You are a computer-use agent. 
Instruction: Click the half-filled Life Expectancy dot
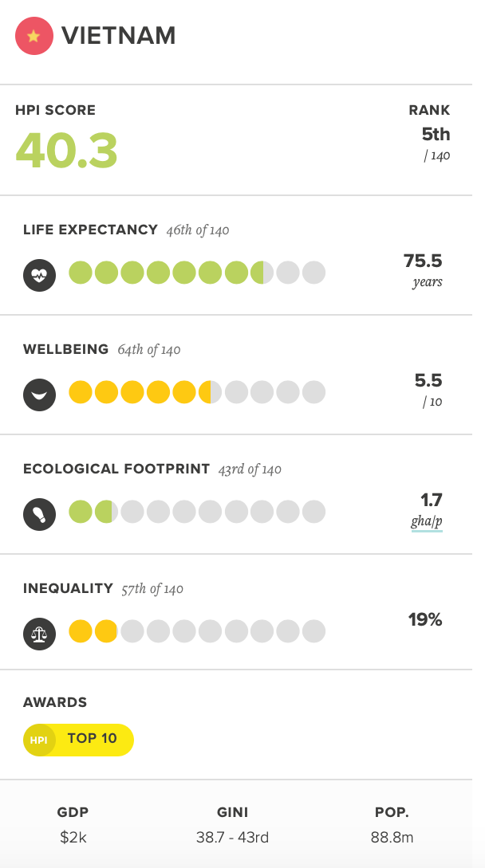[x=262, y=273]
